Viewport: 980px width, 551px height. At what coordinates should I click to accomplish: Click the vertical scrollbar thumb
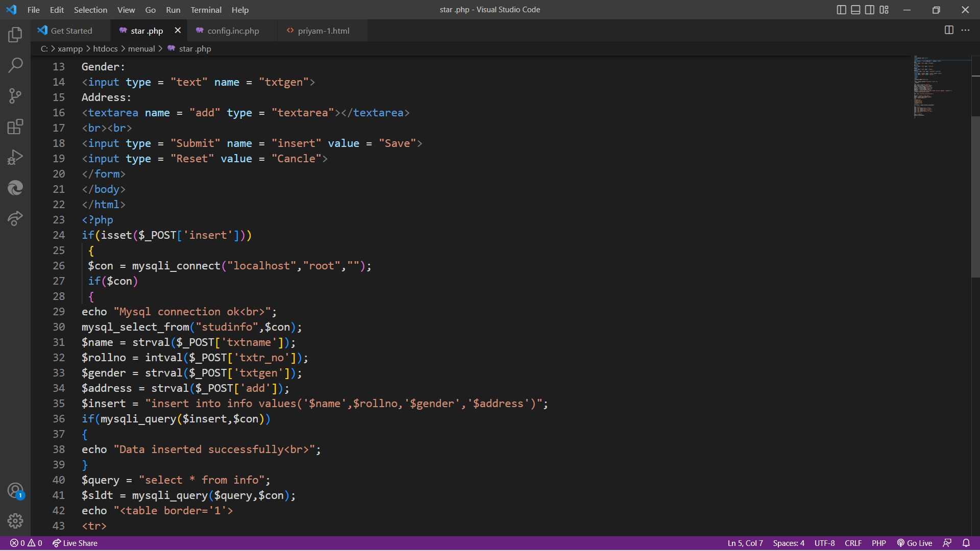(975, 196)
